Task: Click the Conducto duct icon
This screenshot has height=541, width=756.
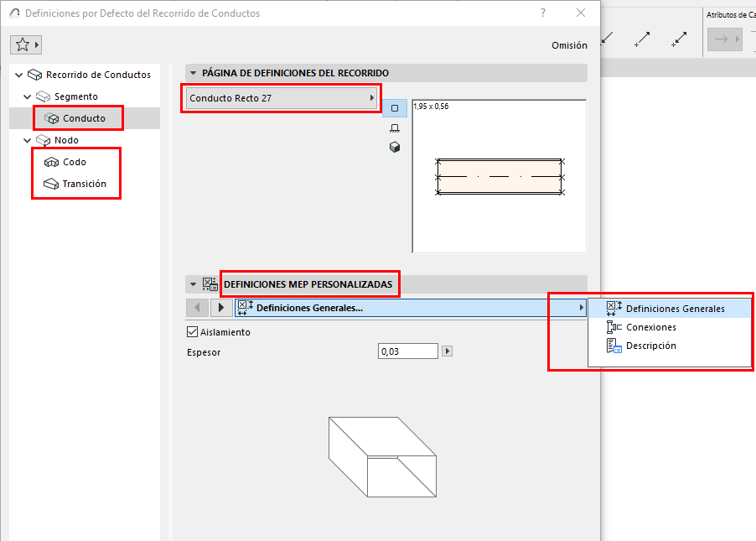Action: [x=51, y=118]
